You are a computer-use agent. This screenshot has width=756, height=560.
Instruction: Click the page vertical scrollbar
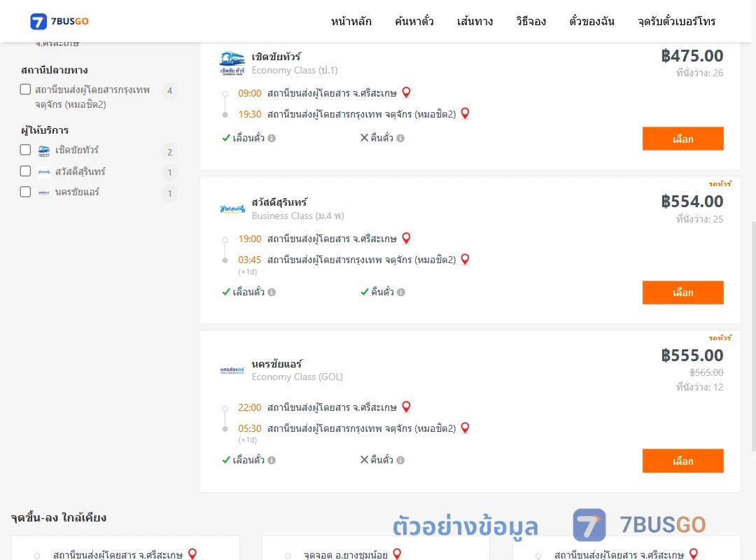coord(753,336)
